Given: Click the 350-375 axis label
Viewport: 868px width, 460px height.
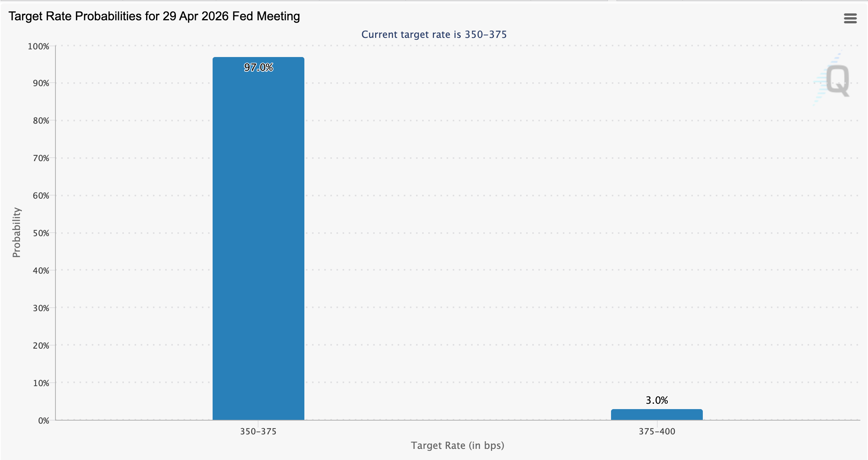Looking at the screenshot, I should pos(258,432).
